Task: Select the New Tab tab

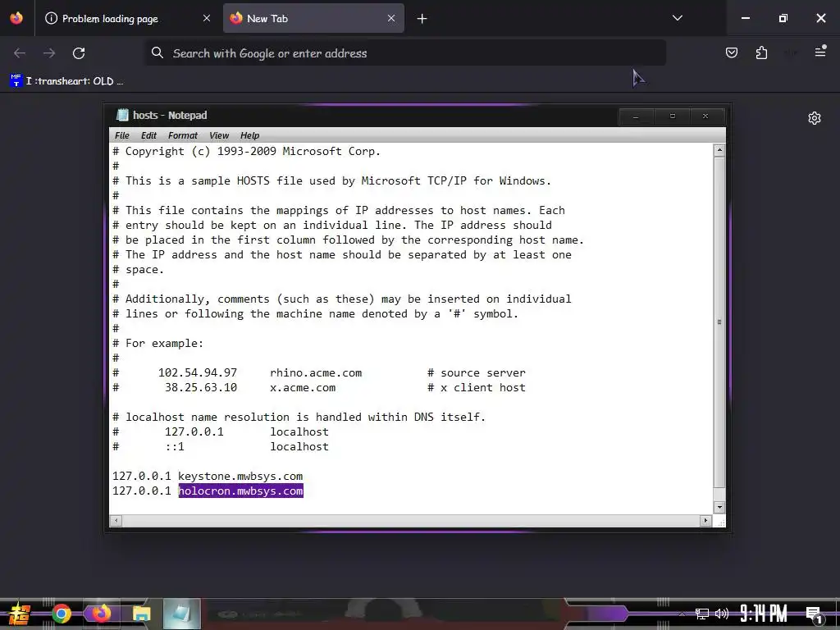Action: point(313,18)
